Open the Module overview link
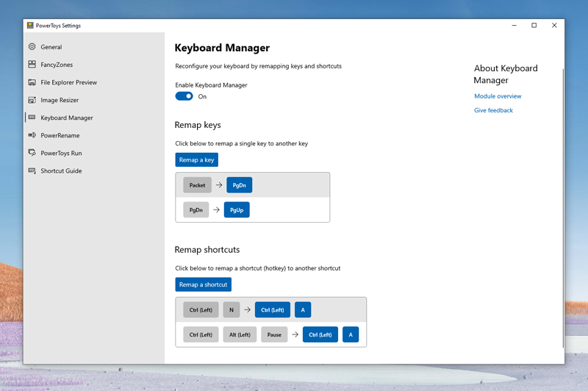 tap(498, 96)
